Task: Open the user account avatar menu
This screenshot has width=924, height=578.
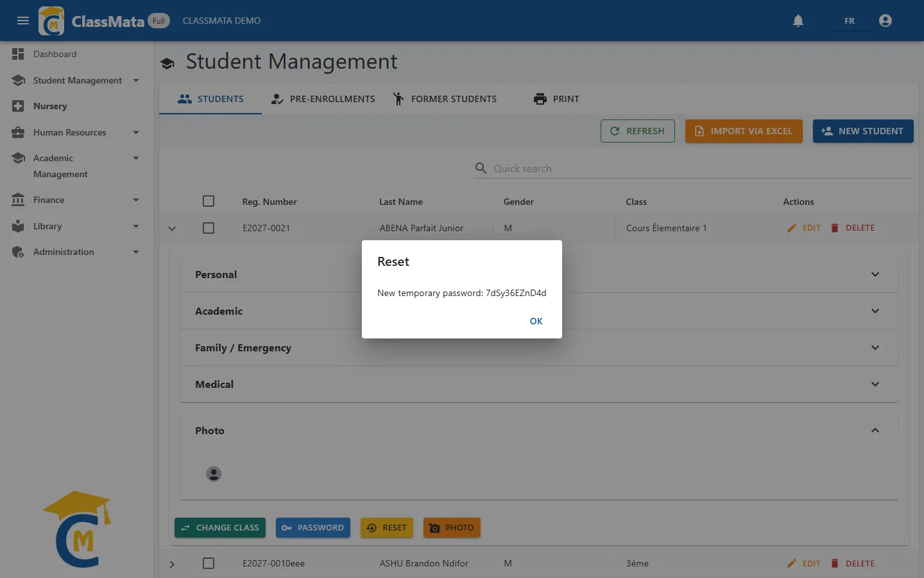Action: coord(886,21)
